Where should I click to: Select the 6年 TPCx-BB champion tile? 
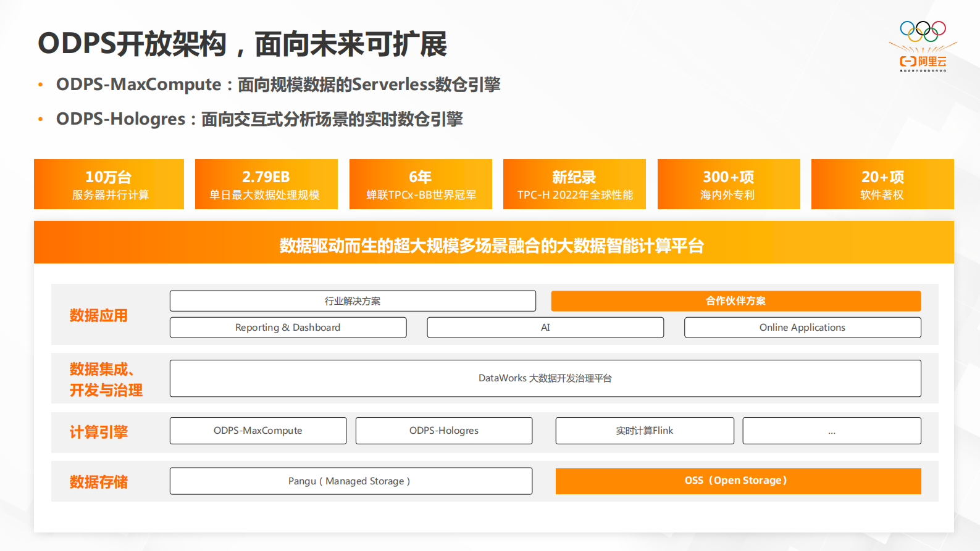(421, 184)
